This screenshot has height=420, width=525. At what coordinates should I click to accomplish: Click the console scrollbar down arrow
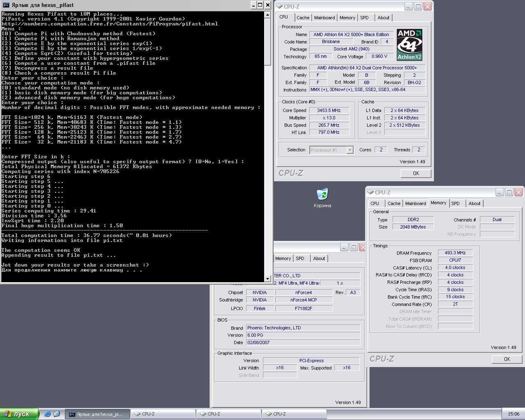(x=268, y=279)
